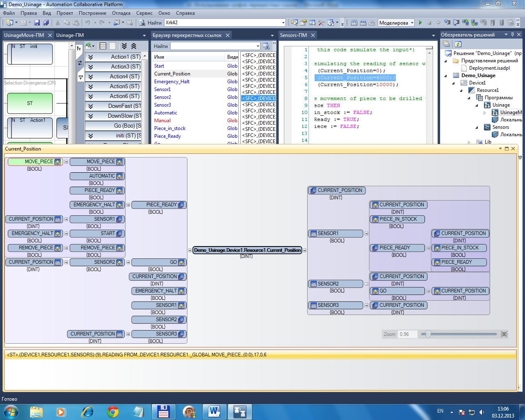Image resolution: width=525 pixels, height=420 pixels.
Task: Click the Save All icon in the toolbar
Action: coord(46,23)
